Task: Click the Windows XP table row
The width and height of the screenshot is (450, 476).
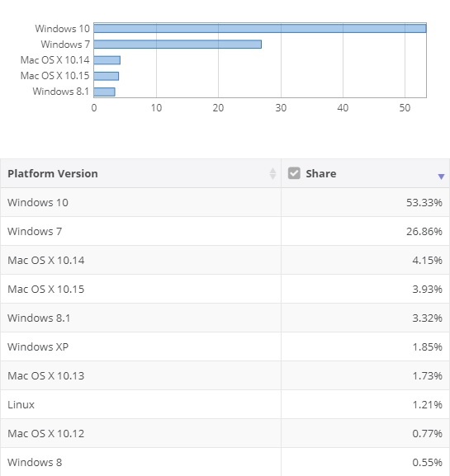Action: click(x=225, y=346)
